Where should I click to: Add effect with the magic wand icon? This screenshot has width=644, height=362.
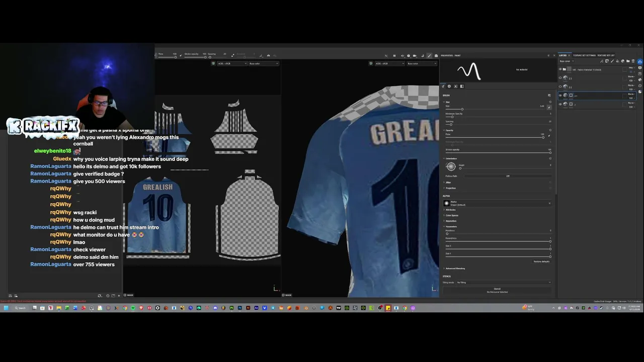pyautogui.click(x=602, y=61)
